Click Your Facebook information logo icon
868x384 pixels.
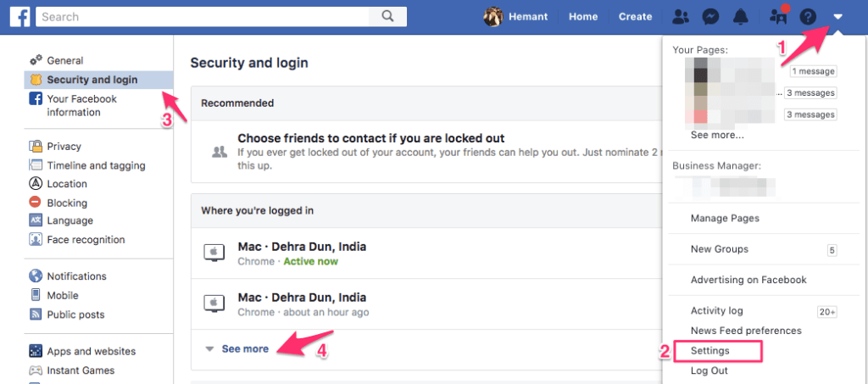coord(36,99)
